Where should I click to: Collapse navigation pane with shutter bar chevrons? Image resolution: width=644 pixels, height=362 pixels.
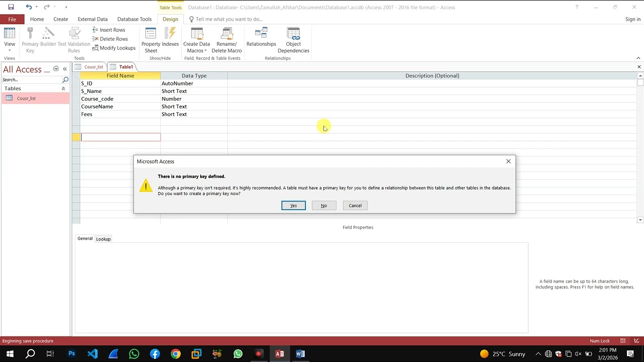(65, 69)
